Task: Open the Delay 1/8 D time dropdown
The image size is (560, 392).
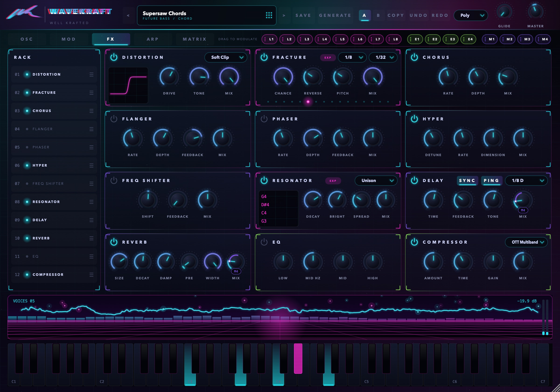Action: [x=526, y=181]
